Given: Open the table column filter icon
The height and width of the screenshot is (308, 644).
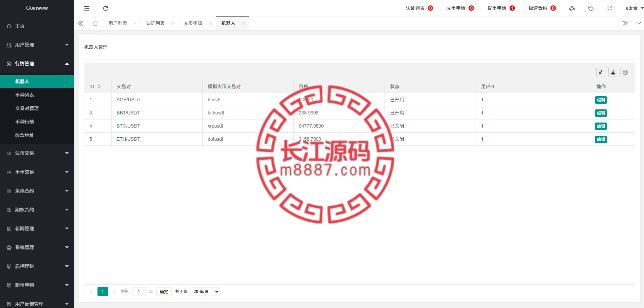Looking at the screenshot, I should tap(601, 72).
